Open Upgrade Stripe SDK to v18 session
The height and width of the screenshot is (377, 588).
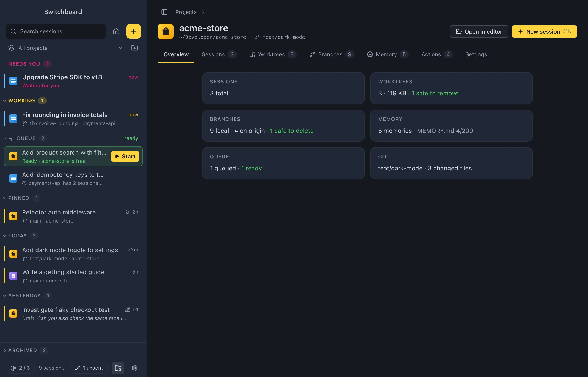pyautogui.click(x=73, y=81)
